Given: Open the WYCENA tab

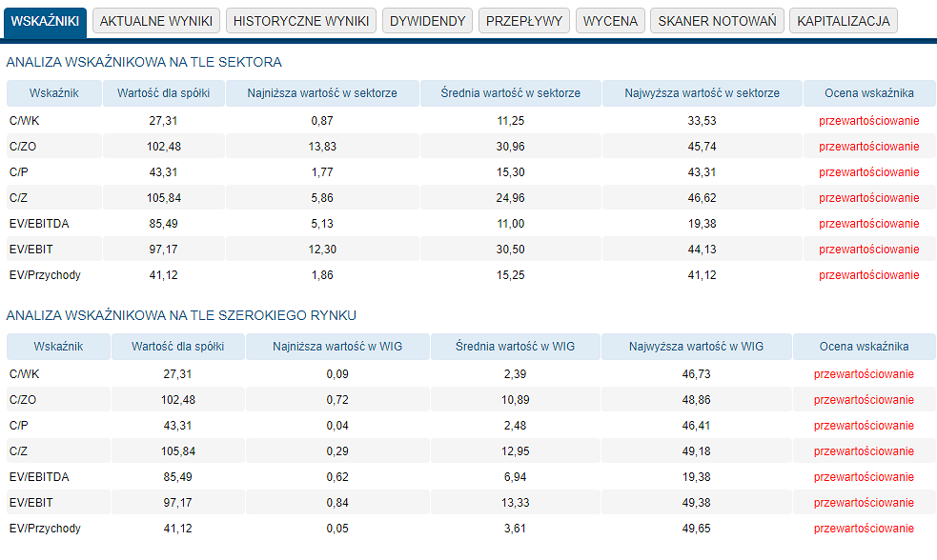Looking at the screenshot, I should pos(610,21).
